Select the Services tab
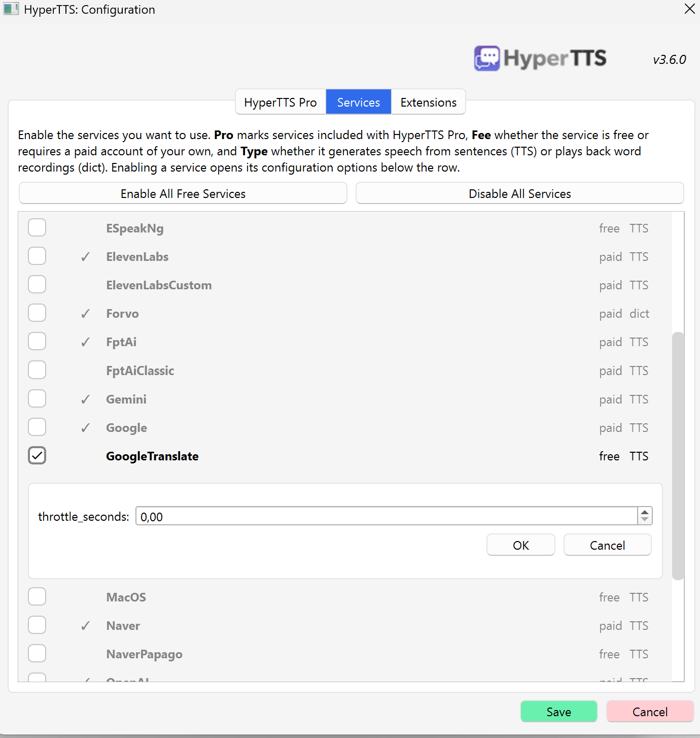700x738 pixels. [359, 102]
